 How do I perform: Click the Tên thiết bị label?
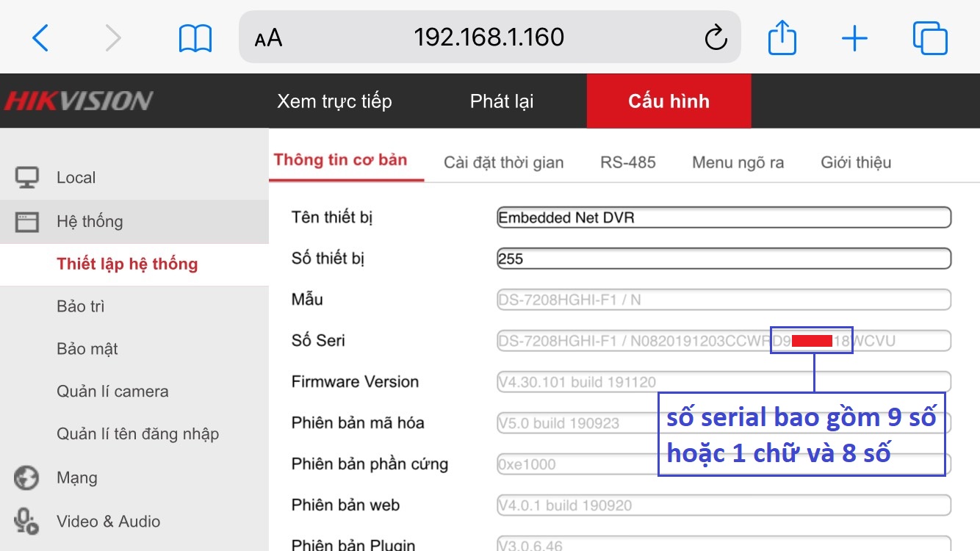332,217
